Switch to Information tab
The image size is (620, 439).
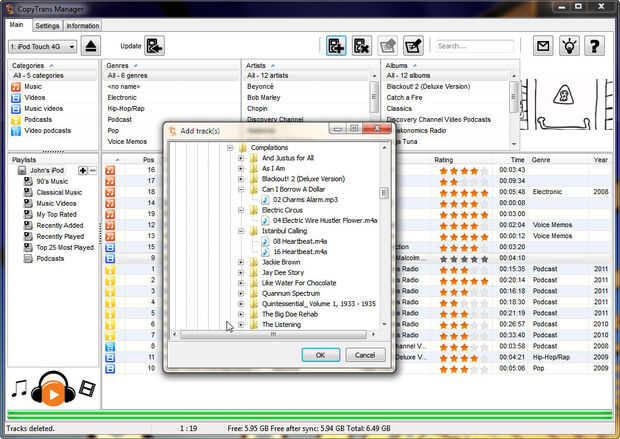(x=83, y=26)
